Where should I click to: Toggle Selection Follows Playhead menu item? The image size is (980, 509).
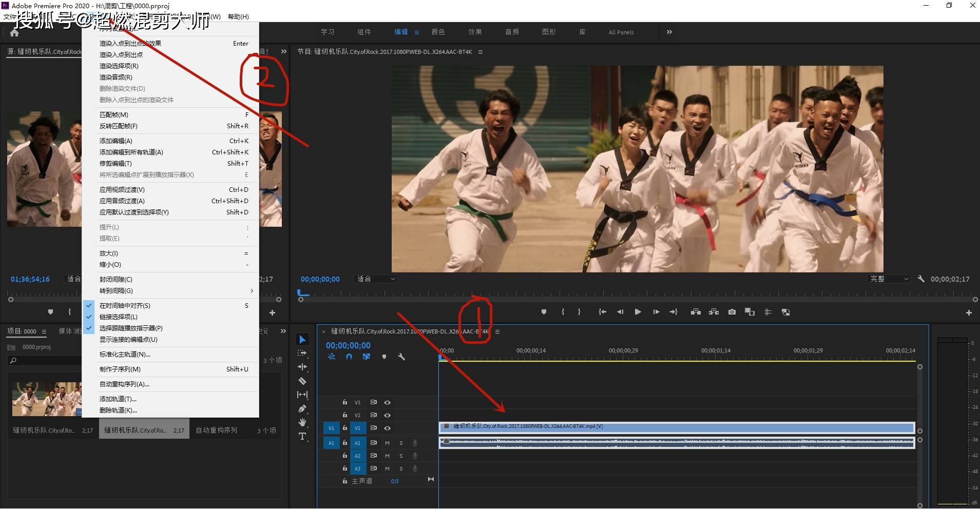click(170, 328)
